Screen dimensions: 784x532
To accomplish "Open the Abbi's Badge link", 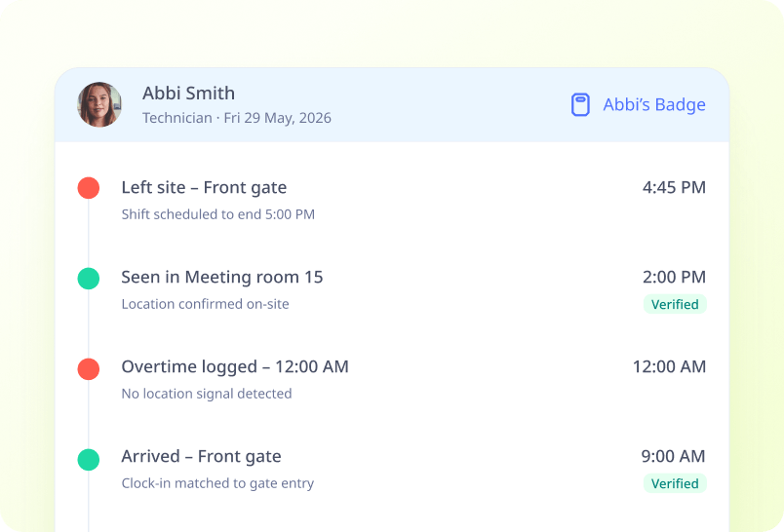I will [x=654, y=105].
